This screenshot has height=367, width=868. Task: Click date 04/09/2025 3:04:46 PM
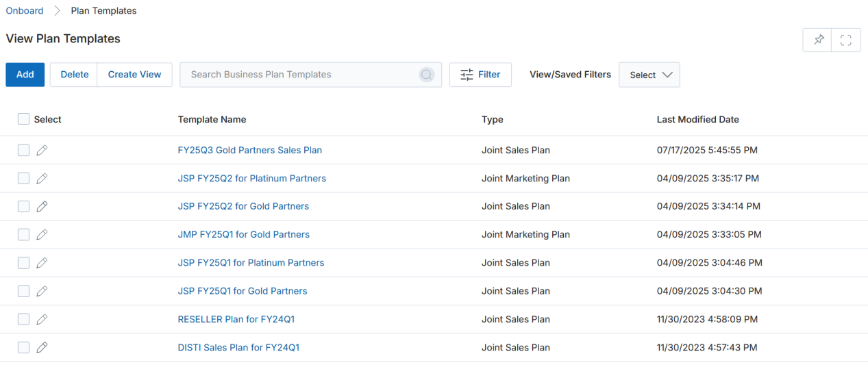pos(709,262)
